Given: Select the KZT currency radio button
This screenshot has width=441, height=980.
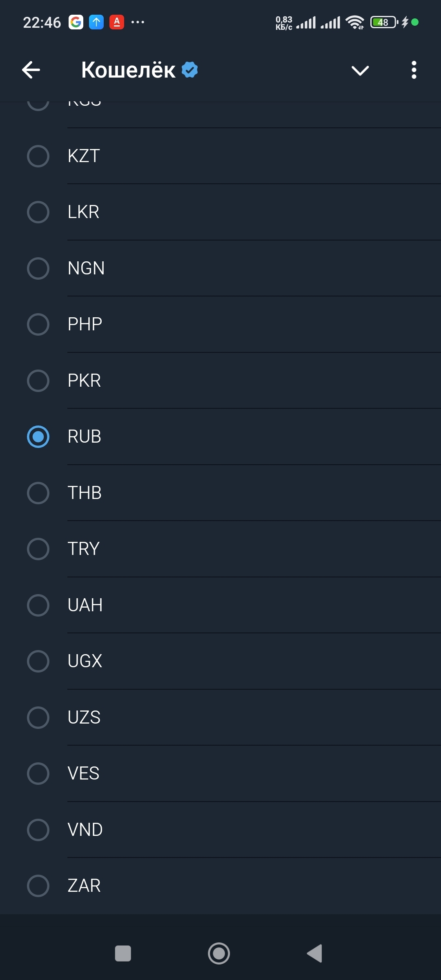Looking at the screenshot, I should pos(38,156).
